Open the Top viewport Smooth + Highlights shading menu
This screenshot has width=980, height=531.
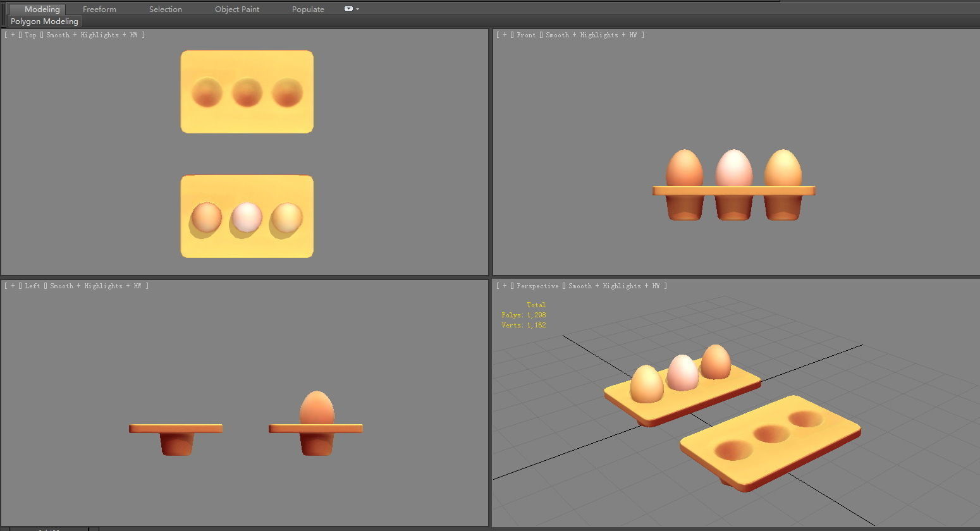pyautogui.click(x=92, y=35)
